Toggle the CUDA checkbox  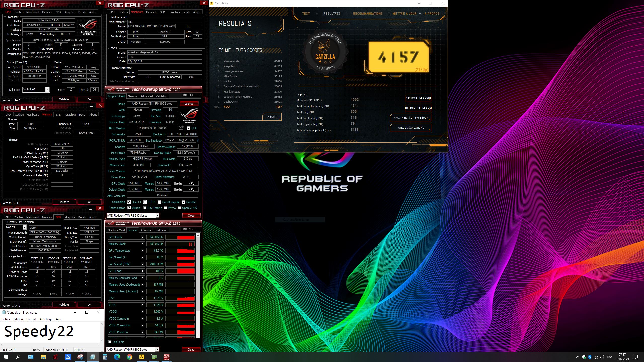tap(145, 202)
